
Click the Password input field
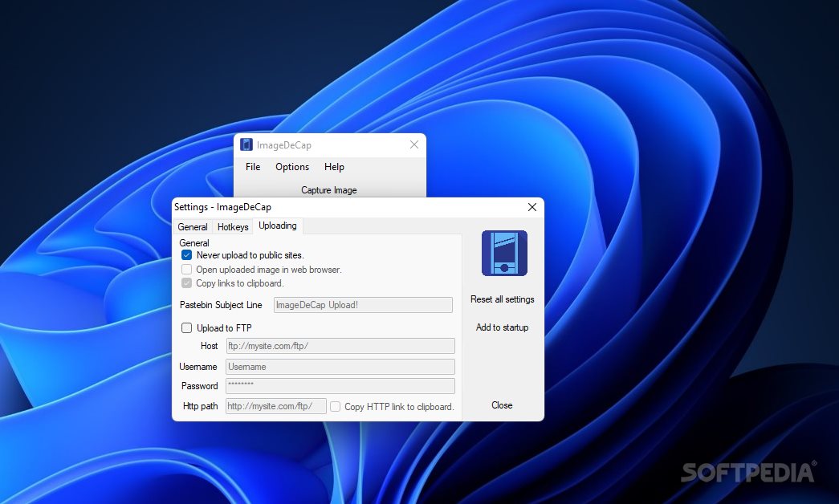[340, 386]
